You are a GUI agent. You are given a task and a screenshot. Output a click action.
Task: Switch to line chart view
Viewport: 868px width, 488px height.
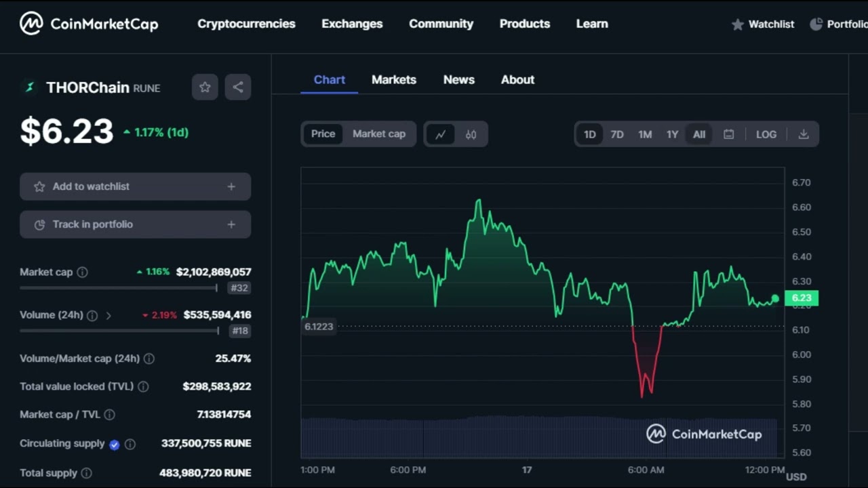click(x=440, y=134)
